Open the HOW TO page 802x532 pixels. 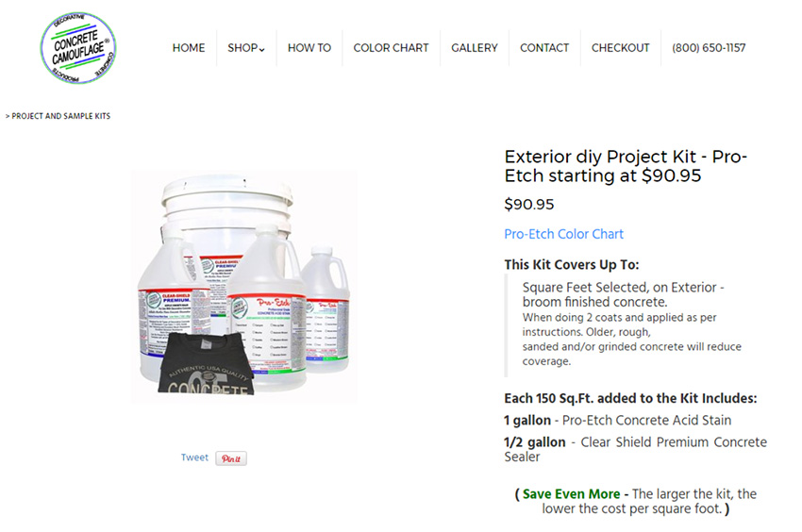click(x=309, y=47)
